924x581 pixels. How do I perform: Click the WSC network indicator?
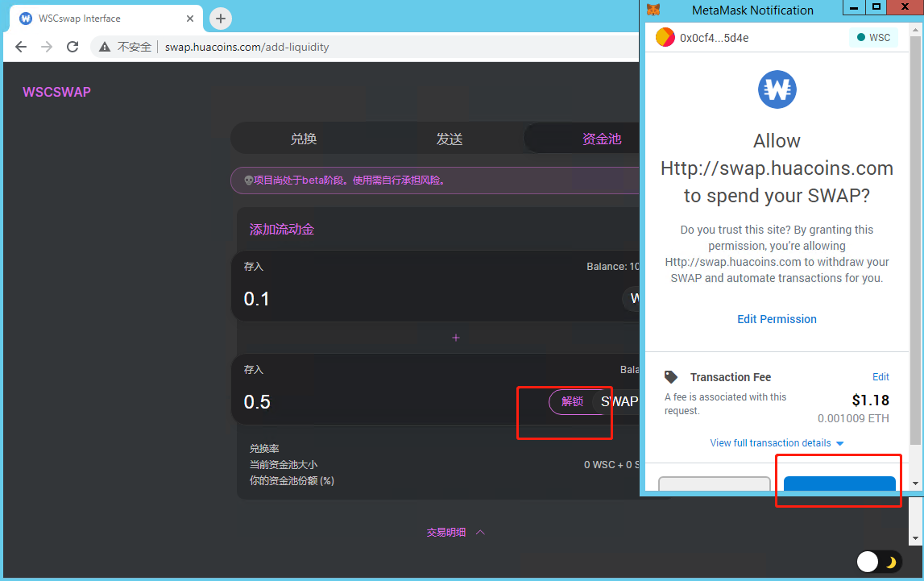pos(873,37)
